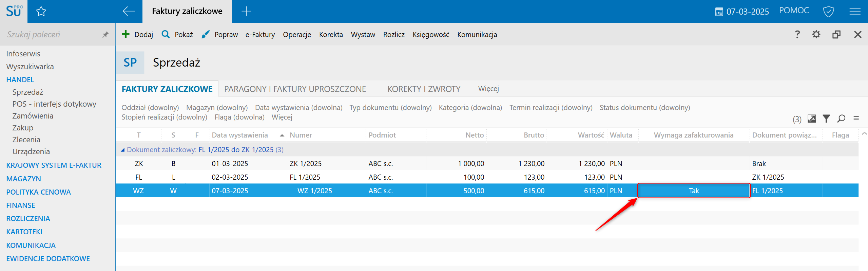
Task: Expand POLITYKA CENOWA section
Action: coord(38,192)
